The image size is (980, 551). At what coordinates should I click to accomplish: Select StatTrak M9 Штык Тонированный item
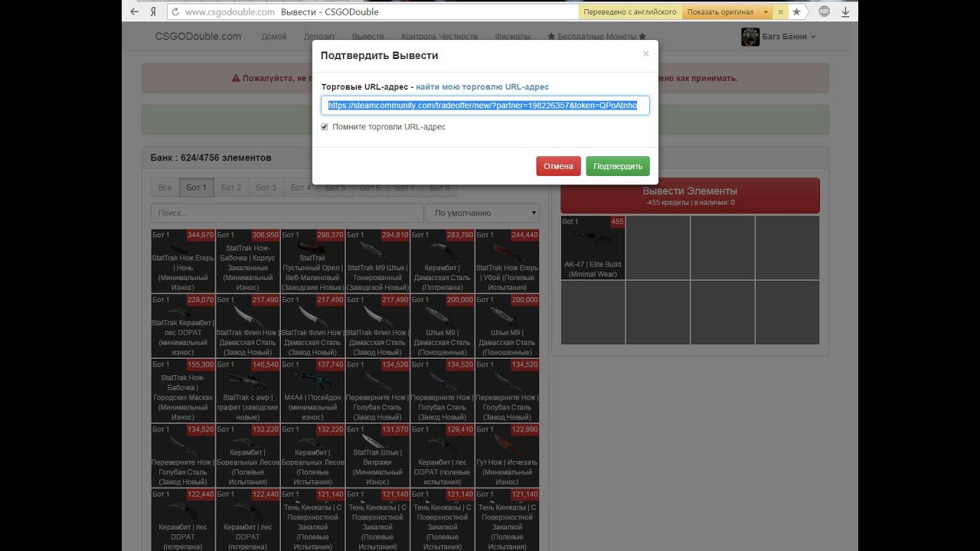pos(377,261)
